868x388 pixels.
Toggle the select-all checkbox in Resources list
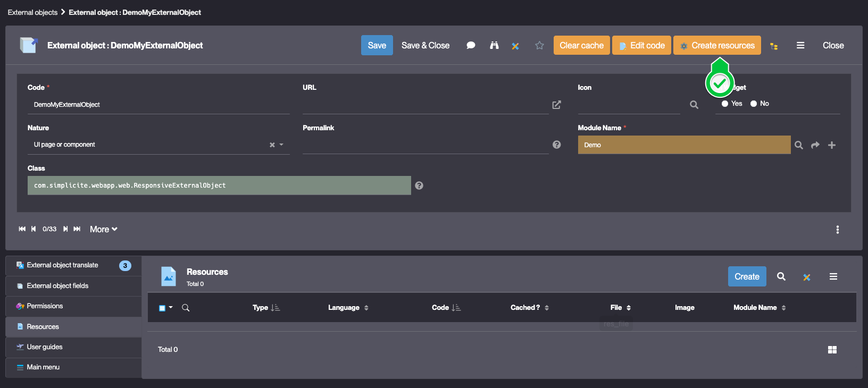(x=162, y=308)
